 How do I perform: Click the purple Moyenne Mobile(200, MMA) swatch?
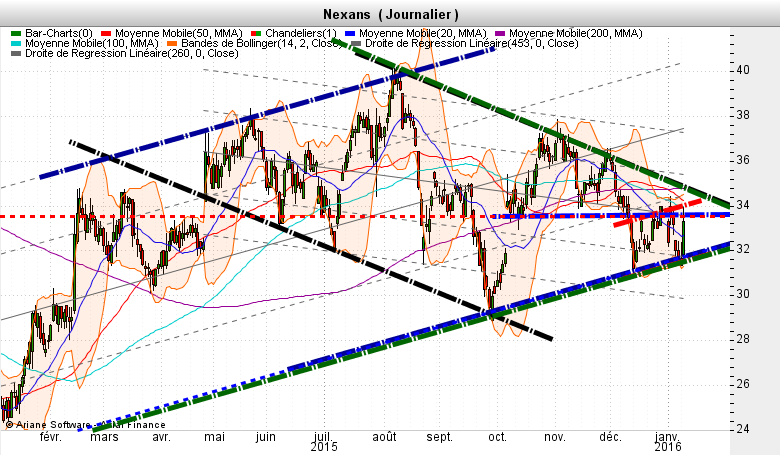[x=500, y=34]
